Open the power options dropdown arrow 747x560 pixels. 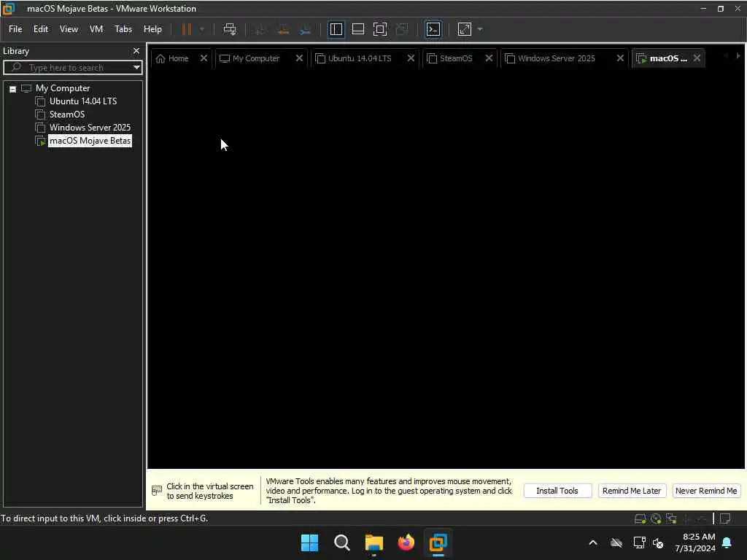[201, 29]
